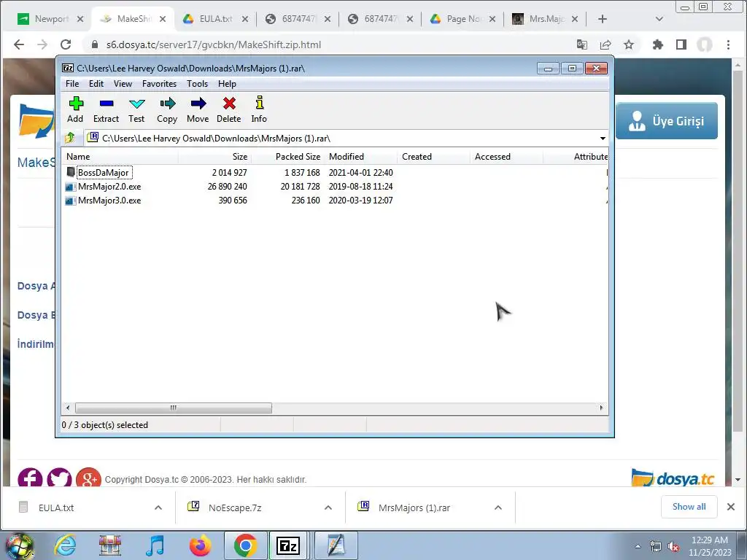The height and width of the screenshot is (560, 747).
Task: Open the File menu
Action: [x=72, y=84]
